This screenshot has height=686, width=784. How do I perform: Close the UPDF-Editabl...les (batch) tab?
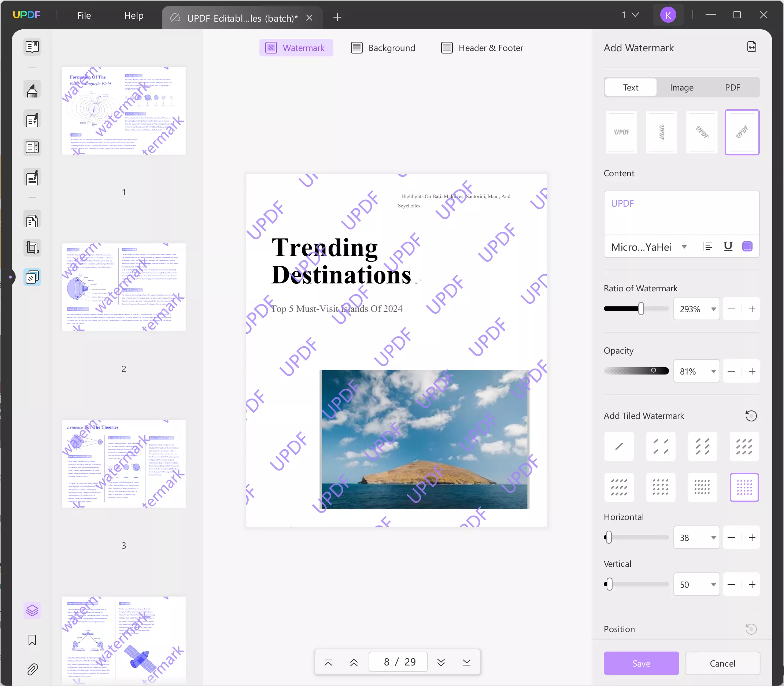point(309,18)
